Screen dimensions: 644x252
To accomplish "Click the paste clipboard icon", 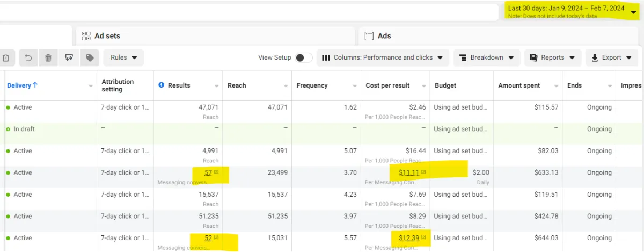I will [x=5, y=57].
